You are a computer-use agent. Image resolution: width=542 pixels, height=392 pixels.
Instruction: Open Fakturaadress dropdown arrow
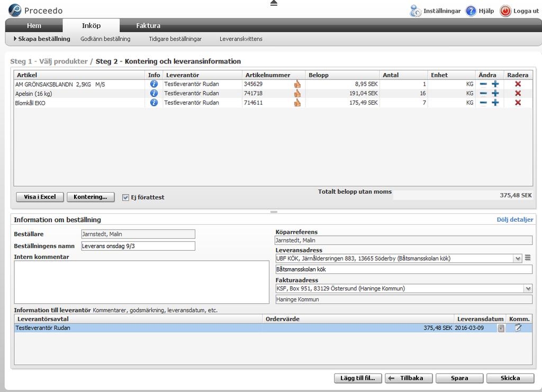528,289
